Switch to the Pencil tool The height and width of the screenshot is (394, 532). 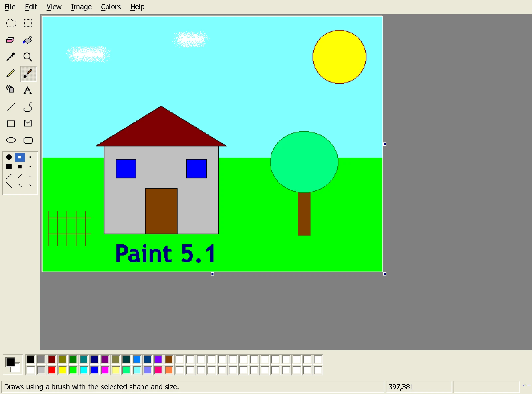(x=11, y=74)
